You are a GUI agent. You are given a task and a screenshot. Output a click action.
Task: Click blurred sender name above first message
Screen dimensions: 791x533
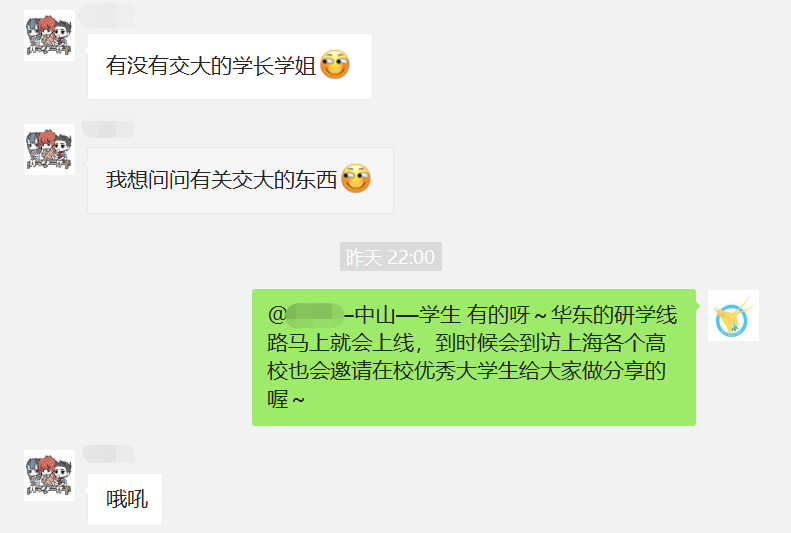click(x=107, y=15)
